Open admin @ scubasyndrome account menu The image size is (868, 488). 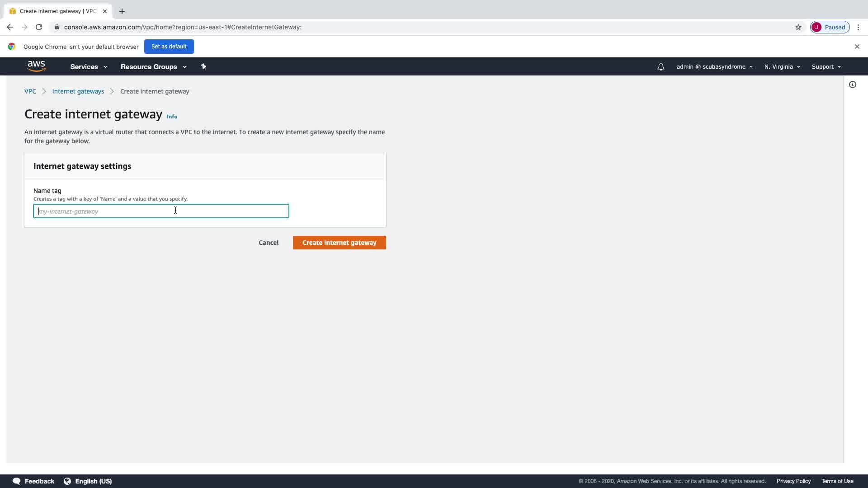pyautogui.click(x=714, y=67)
